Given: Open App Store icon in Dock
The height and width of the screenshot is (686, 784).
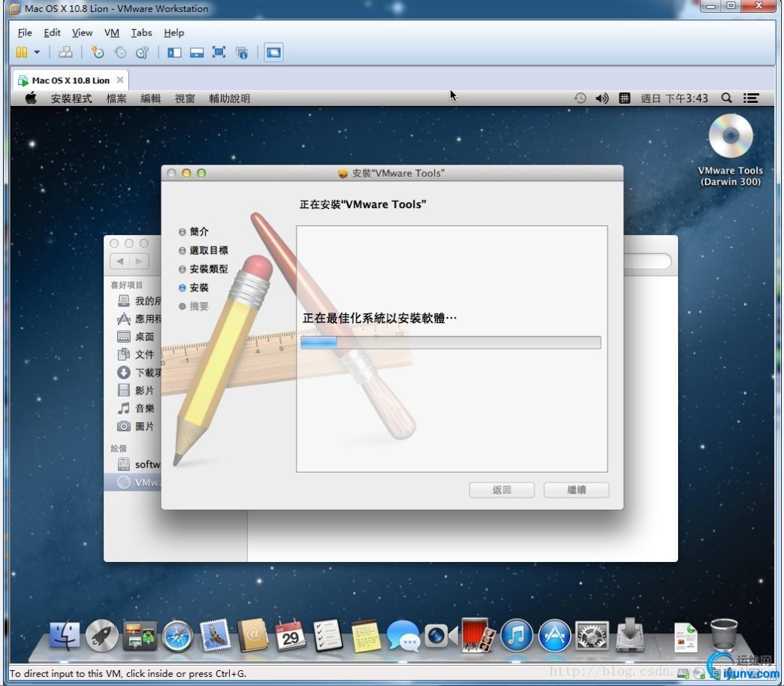Looking at the screenshot, I should point(554,636).
